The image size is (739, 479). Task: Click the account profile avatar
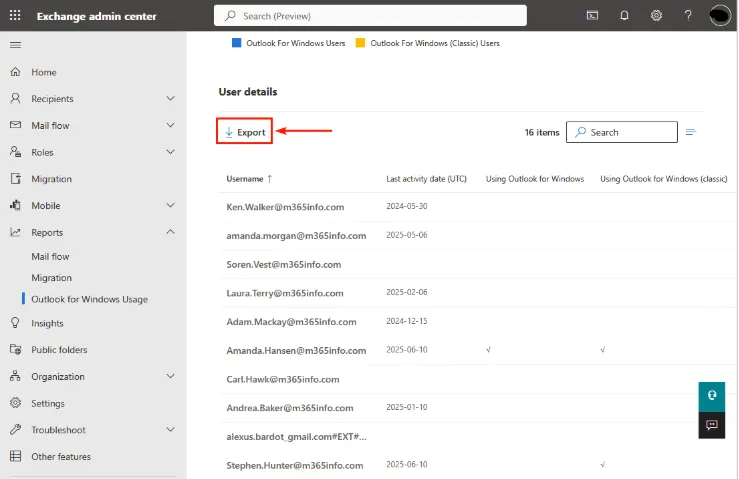click(720, 15)
